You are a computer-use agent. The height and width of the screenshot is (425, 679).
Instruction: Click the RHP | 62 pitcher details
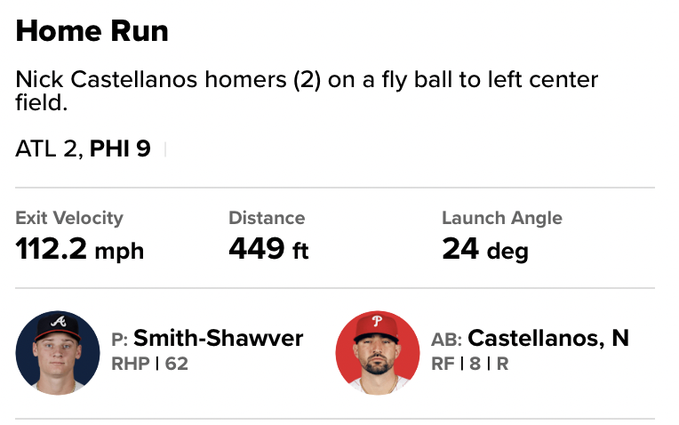(150, 363)
